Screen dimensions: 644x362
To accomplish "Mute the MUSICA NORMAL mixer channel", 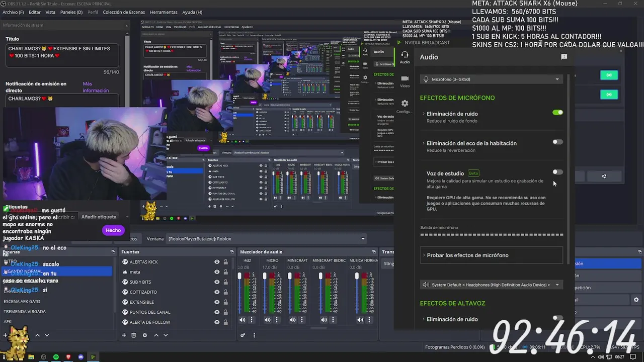I will 360,320.
